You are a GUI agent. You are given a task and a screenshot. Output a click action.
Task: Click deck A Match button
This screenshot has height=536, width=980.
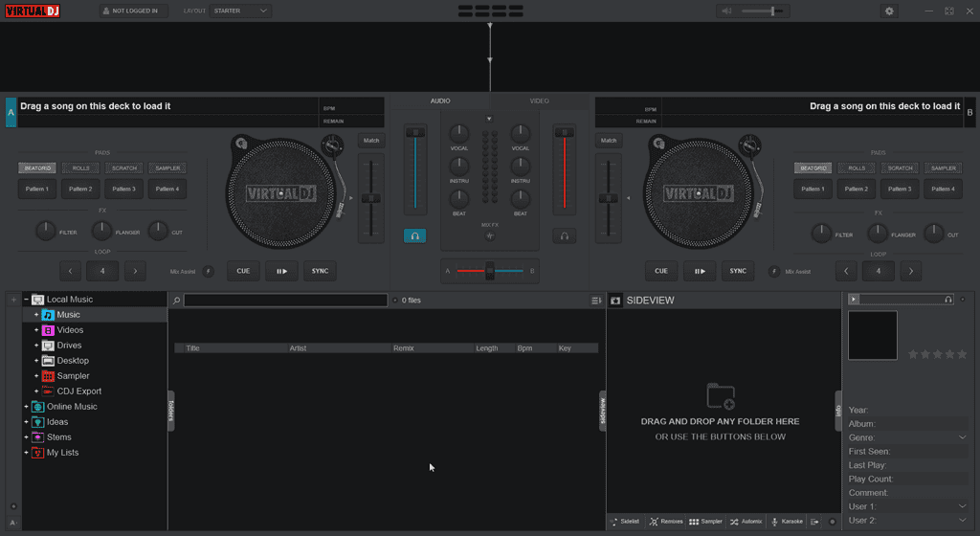pyautogui.click(x=371, y=141)
